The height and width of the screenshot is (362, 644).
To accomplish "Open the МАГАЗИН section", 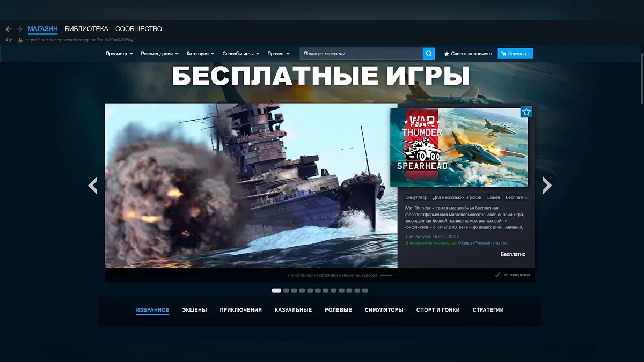I will pos(42,29).
